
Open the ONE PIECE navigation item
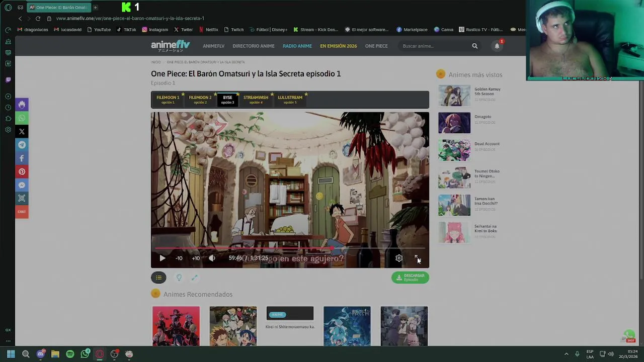pos(376,46)
